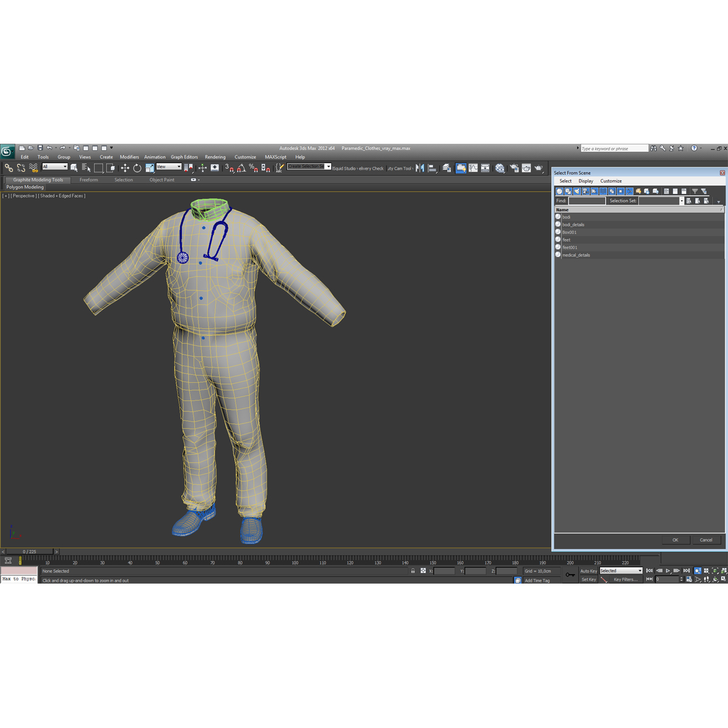
Task: Click the Angle Snap toggle icon
Action: pyautogui.click(x=243, y=169)
